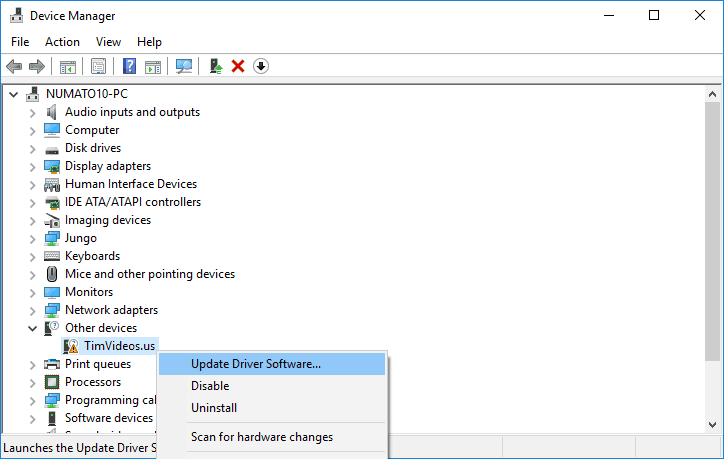This screenshot has width=724, height=459.
Task: Open the Properties toolbar icon
Action: point(98,66)
